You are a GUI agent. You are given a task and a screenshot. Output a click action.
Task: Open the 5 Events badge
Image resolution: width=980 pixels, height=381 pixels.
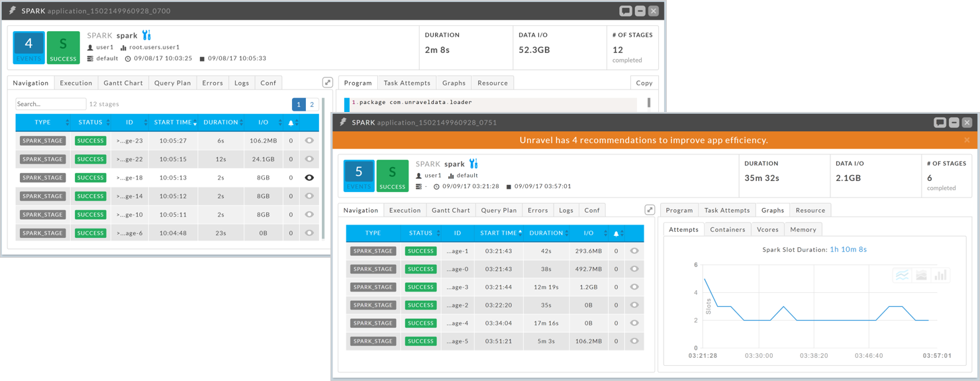[358, 176]
